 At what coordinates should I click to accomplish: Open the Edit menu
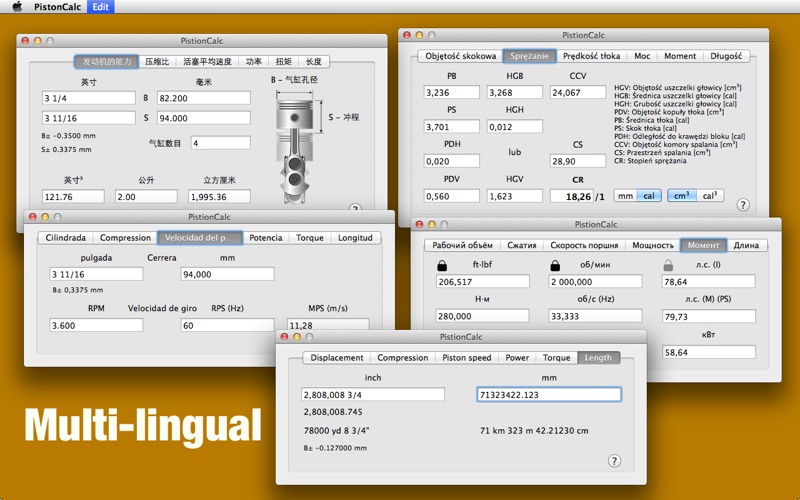coord(101,7)
